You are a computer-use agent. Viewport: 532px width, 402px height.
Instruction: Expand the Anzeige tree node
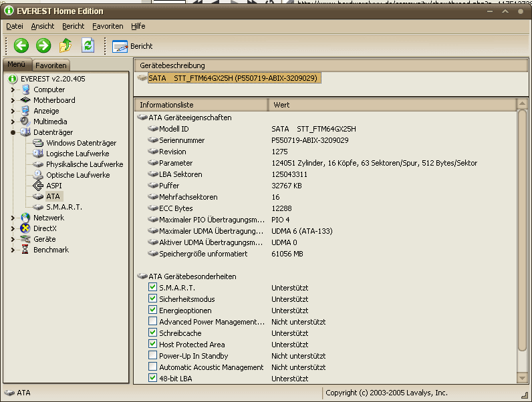point(13,111)
